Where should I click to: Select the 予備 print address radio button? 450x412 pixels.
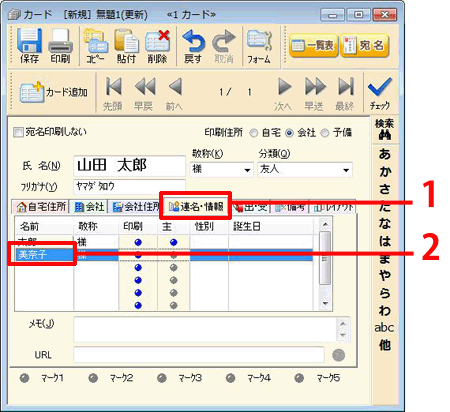click(325, 133)
